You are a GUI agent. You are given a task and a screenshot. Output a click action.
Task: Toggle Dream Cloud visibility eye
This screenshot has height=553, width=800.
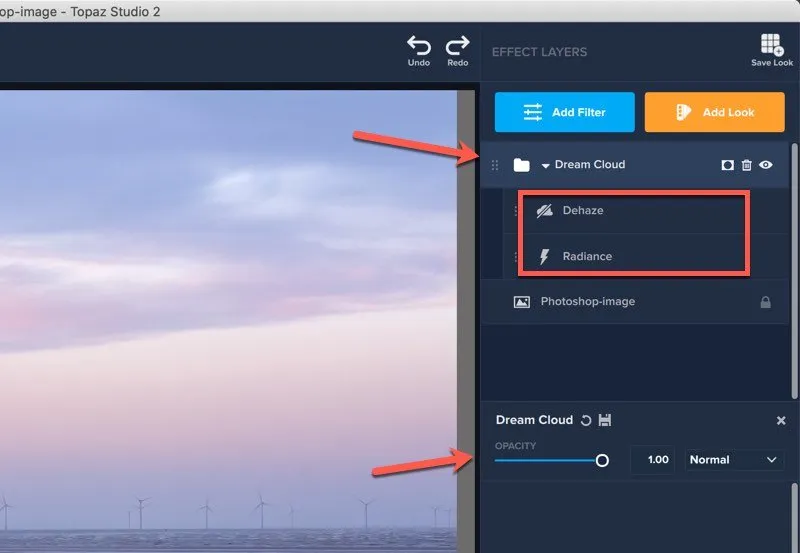(765, 165)
